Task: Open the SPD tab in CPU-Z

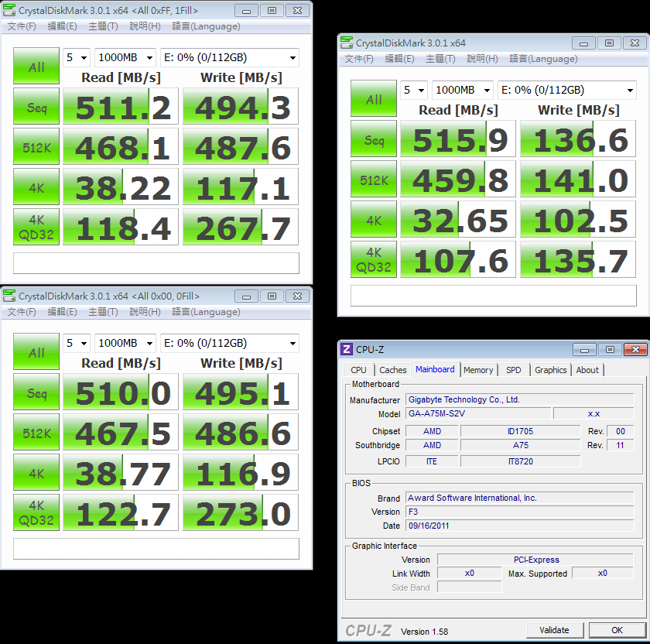Action: (513, 370)
